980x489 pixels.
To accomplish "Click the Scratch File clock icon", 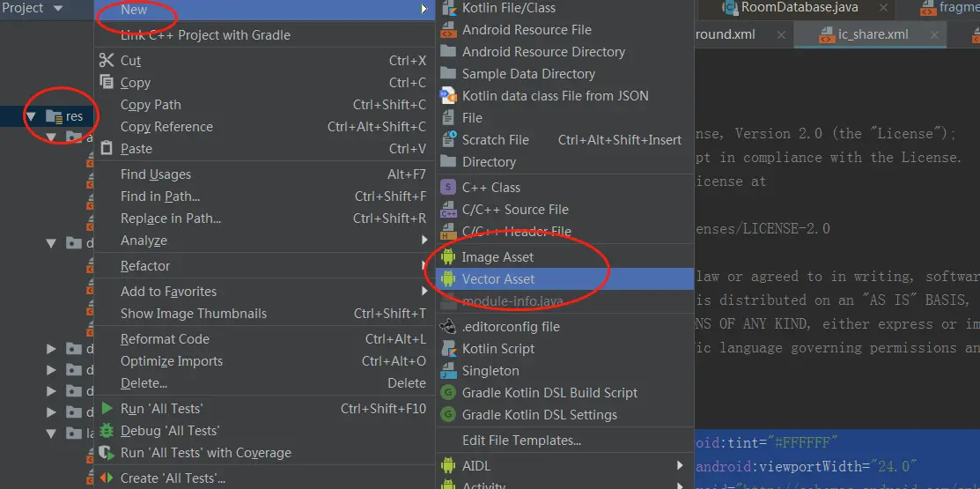I will click(448, 139).
